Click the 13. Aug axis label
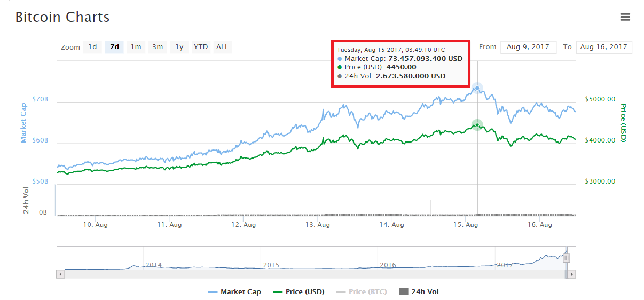Viewport: 644px width, 300px height. pyautogui.click(x=318, y=225)
